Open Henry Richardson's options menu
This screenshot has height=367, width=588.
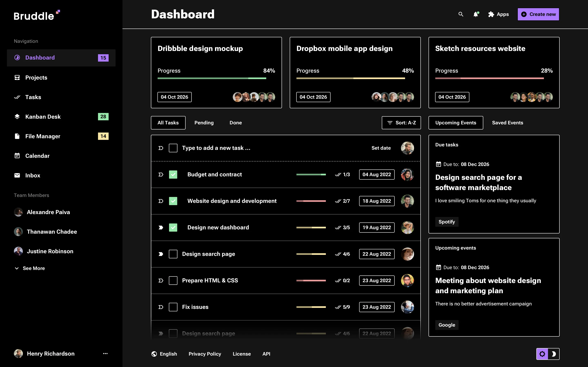[x=105, y=353]
